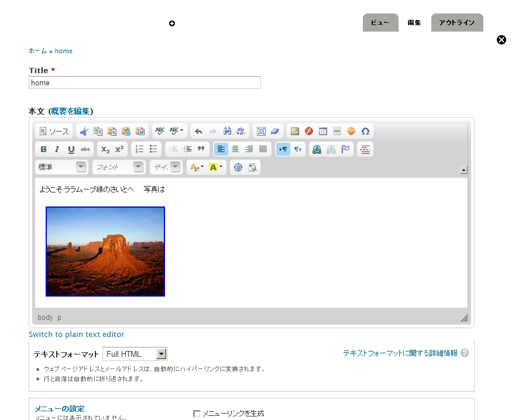Toggle underline formatting
This screenshot has height=420, width=522.
pos(71,149)
